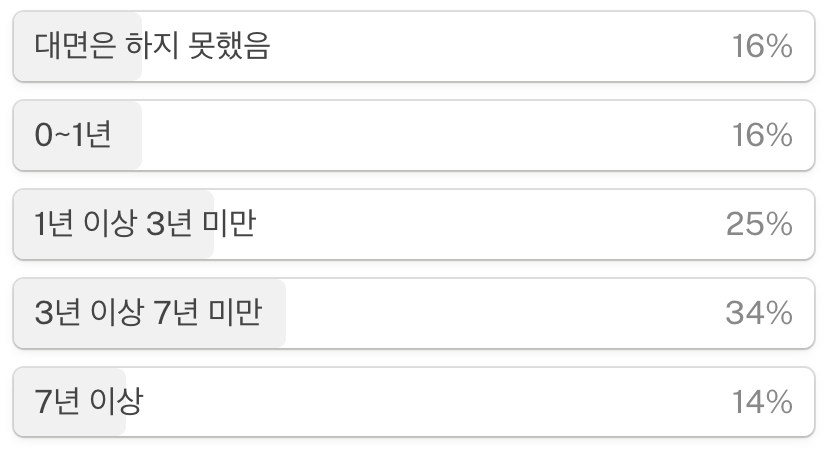Select the '0~1년' poll option
The width and height of the screenshot is (834, 452).
[414, 135]
